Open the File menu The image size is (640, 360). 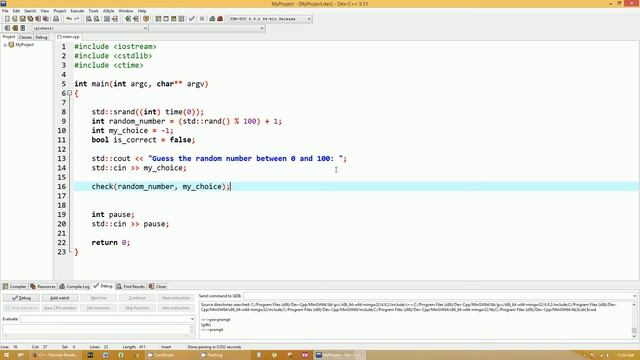(5, 11)
